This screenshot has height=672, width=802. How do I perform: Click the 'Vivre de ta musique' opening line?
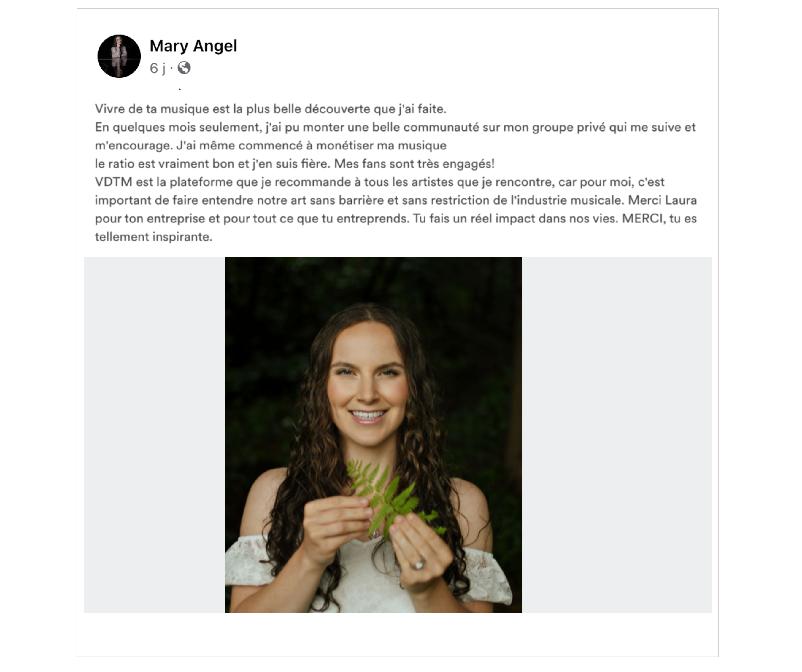point(270,109)
